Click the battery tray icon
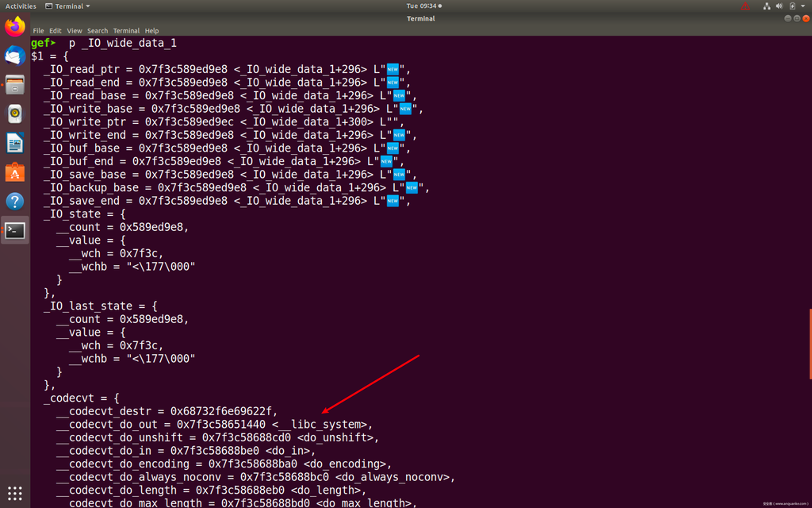This screenshot has height=508, width=812. 792,6
